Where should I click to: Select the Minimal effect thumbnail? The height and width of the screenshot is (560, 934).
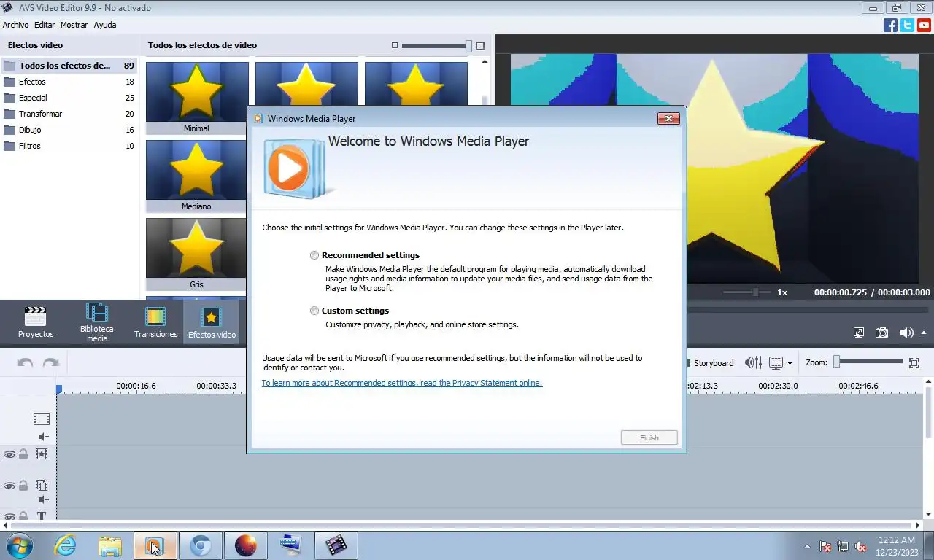click(x=197, y=98)
